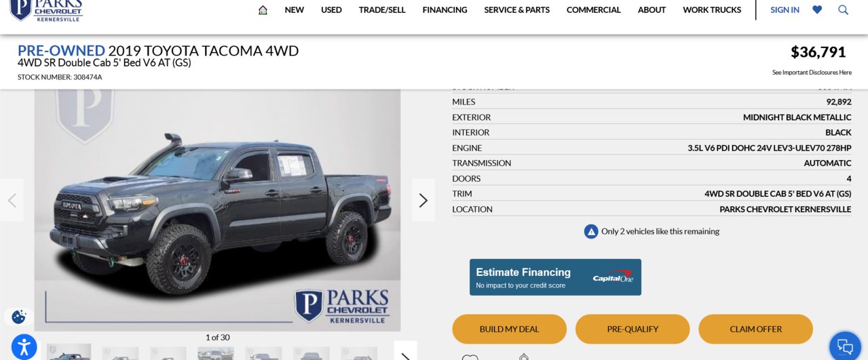Show next vehicle photo arrow

[423, 200]
